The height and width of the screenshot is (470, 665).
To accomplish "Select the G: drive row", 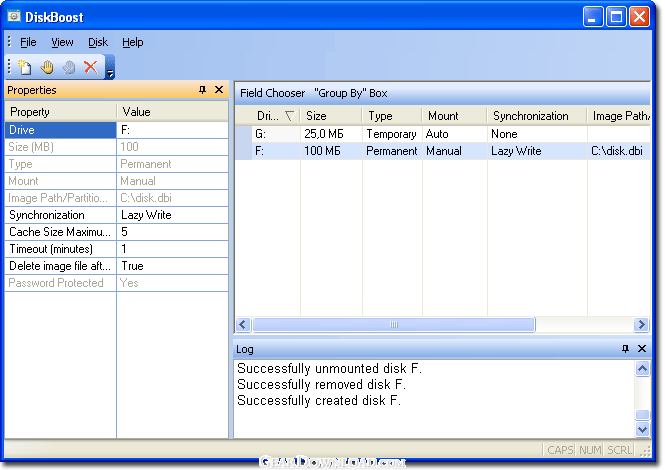I will [442, 134].
